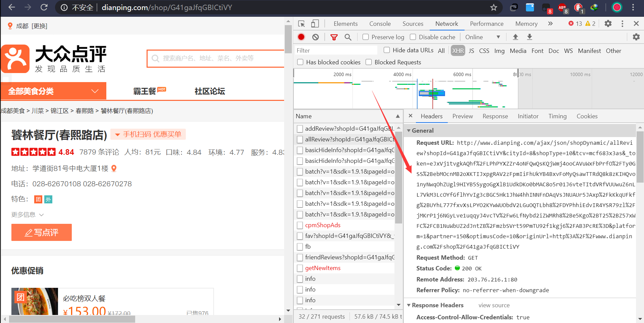644x323 pixels.
Task: Switch to the Console tab
Action: tap(380, 24)
